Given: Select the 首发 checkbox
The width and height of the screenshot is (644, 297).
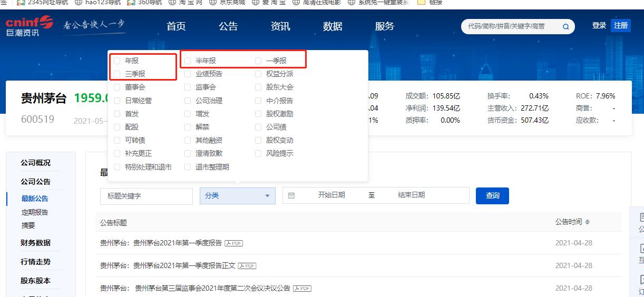Looking at the screenshot, I should click(x=117, y=114).
